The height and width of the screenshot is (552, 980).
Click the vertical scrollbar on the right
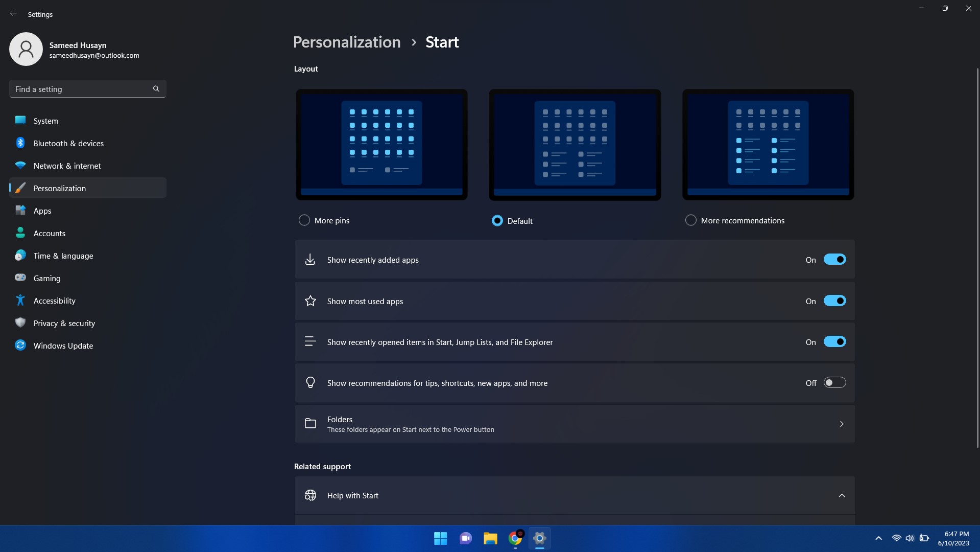(977, 258)
